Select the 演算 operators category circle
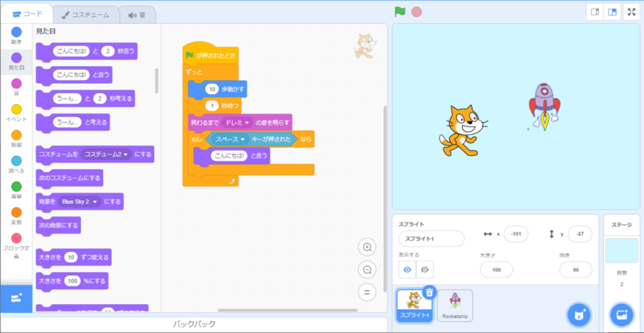The height and width of the screenshot is (333, 644). tap(16, 187)
